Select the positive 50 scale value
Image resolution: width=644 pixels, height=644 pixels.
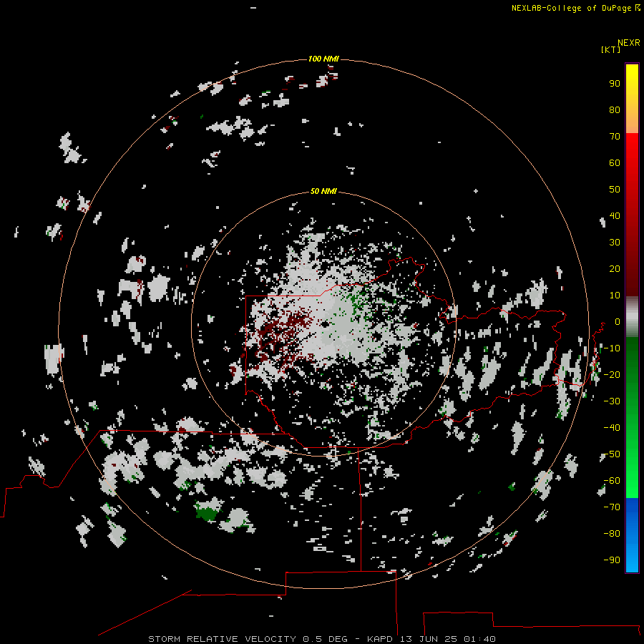[615, 190]
